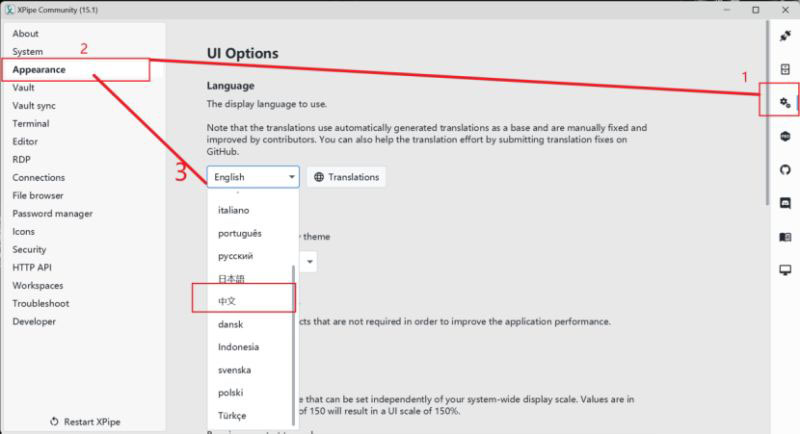This screenshot has height=434, width=800.
Task: Open the Troubleshoot settings category
Action: coord(41,303)
